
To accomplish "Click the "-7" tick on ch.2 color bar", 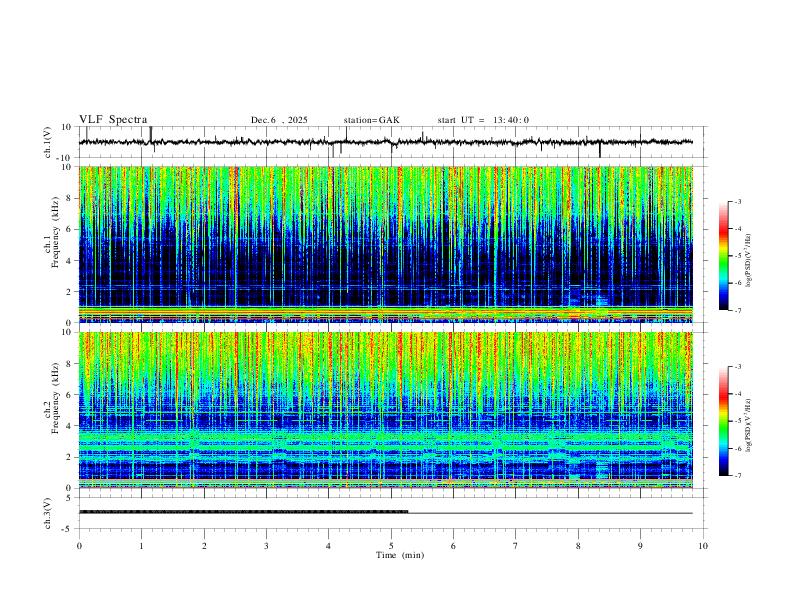I will 738,476.
